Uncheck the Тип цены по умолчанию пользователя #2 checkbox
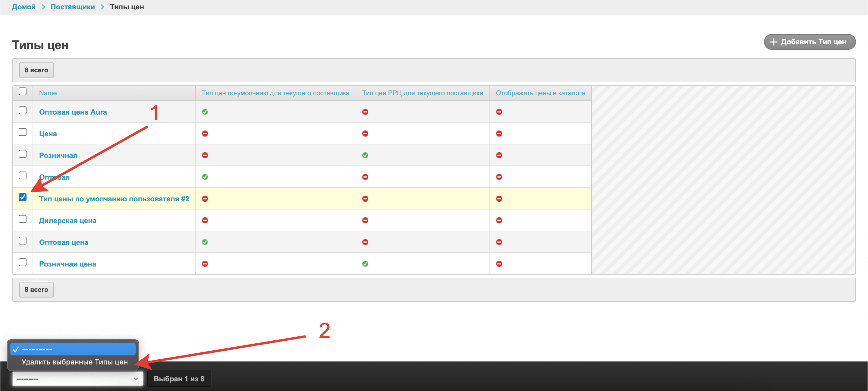868x391 pixels. [x=23, y=197]
